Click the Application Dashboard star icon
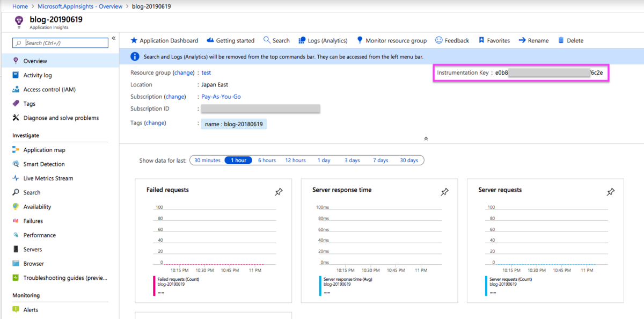 (134, 40)
